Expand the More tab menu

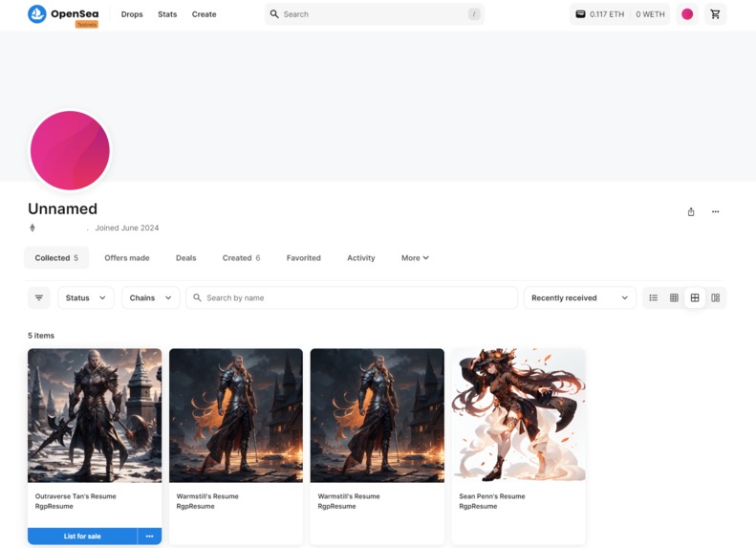pos(415,258)
